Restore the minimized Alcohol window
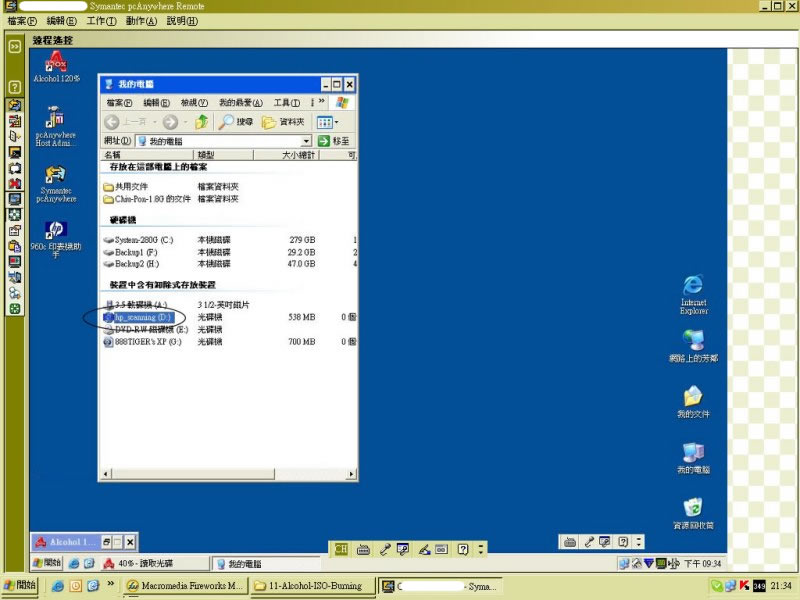 point(106,542)
